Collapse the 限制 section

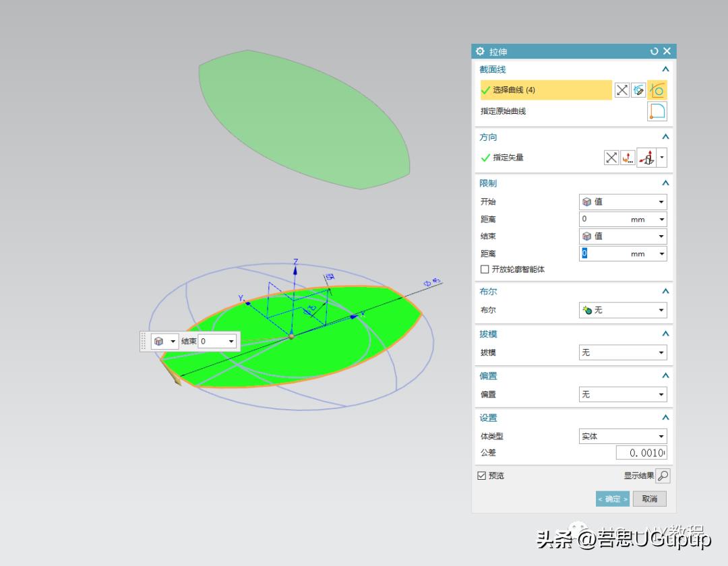(x=665, y=183)
